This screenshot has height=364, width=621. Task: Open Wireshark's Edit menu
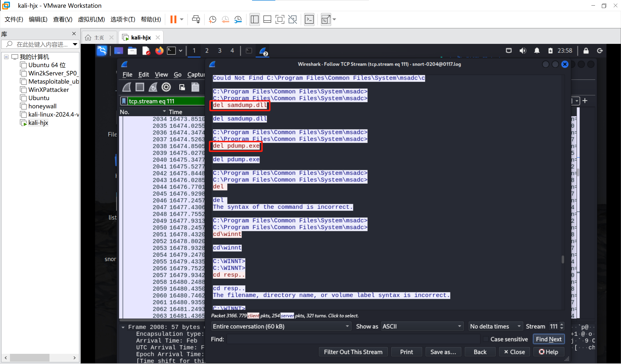pos(143,74)
